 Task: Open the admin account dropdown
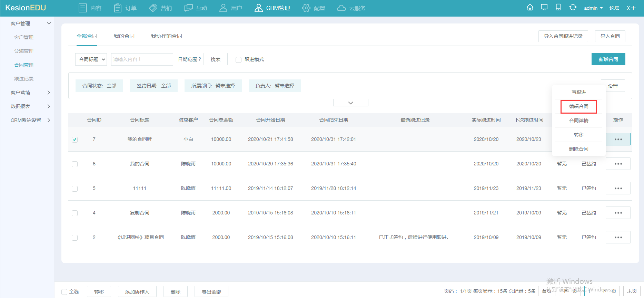click(x=593, y=8)
